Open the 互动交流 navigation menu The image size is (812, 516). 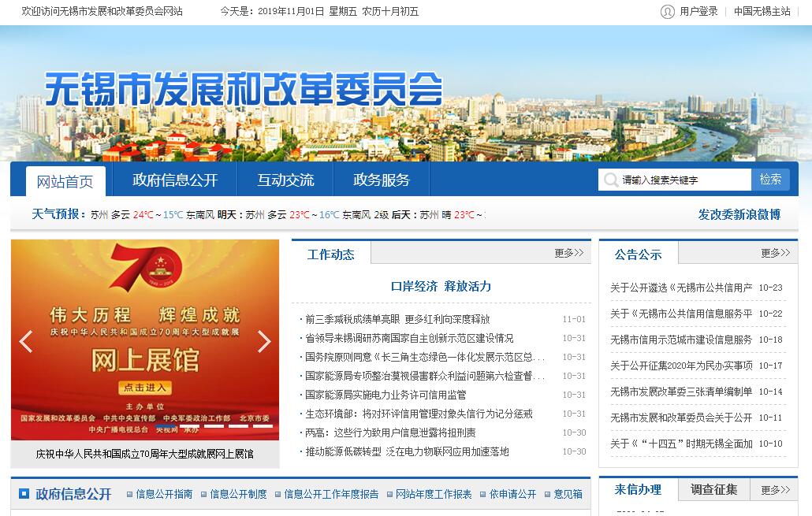285,180
